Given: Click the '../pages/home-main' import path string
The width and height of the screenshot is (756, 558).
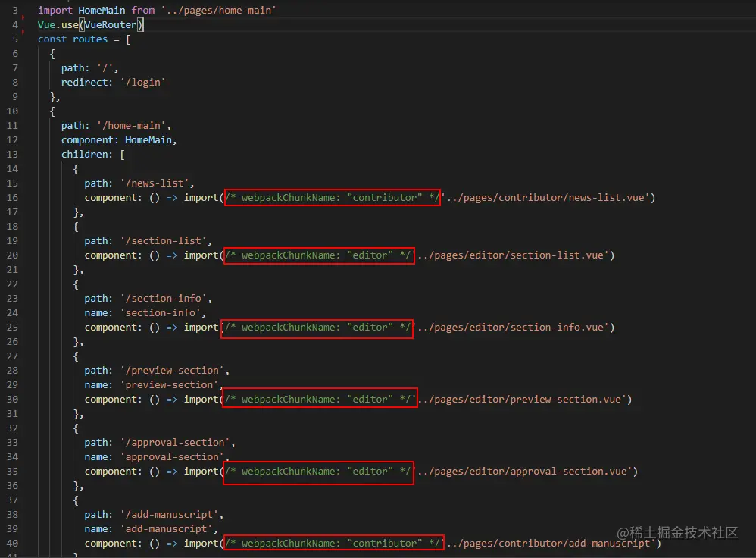Looking at the screenshot, I should 218,10.
